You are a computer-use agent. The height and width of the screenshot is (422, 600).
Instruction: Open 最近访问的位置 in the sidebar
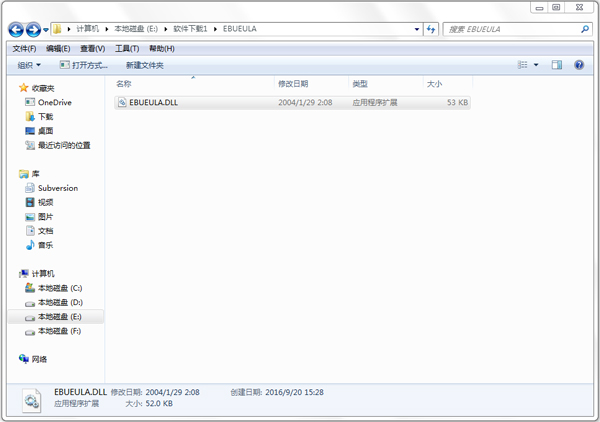point(64,145)
